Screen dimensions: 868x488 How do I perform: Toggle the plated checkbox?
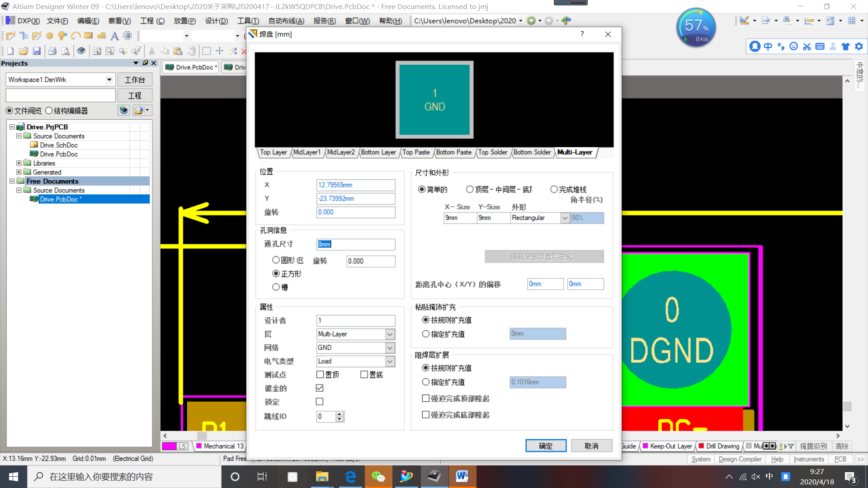coord(320,388)
